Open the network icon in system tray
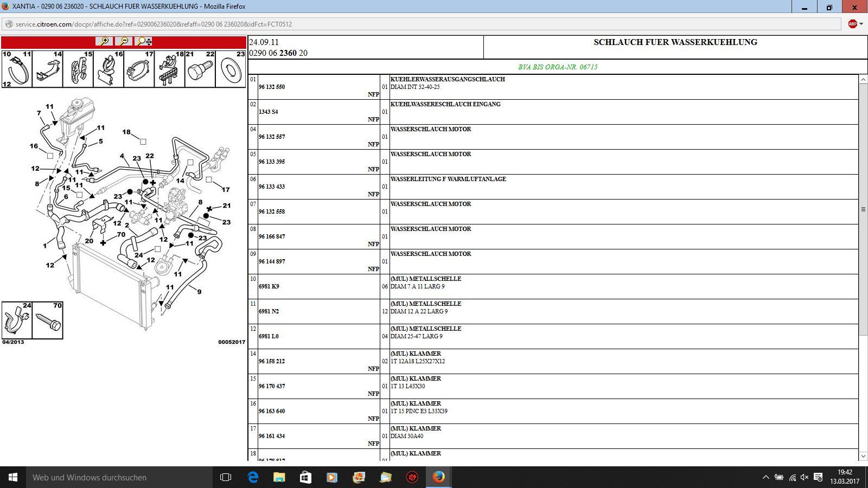The width and height of the screenshot is (868, 488). pyautogui.click(x=792, y=477)
